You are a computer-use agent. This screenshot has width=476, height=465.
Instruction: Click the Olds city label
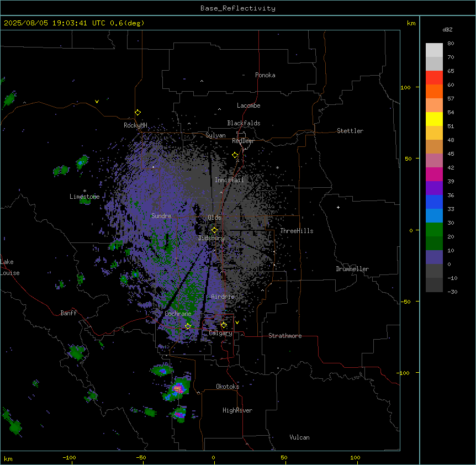pyautogui.click(x=214, y=218)
